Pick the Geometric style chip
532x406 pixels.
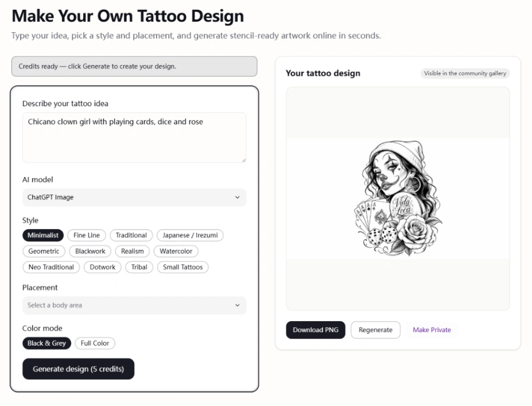[44, 251]
